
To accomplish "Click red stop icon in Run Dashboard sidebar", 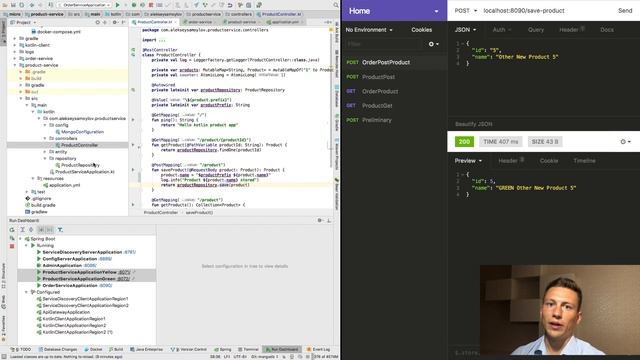I will (x=12, y=246).
